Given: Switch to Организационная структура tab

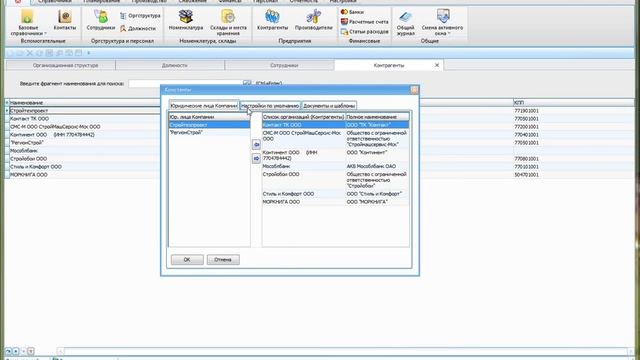Looking at the screenshot, I should [x=65, y=65].
